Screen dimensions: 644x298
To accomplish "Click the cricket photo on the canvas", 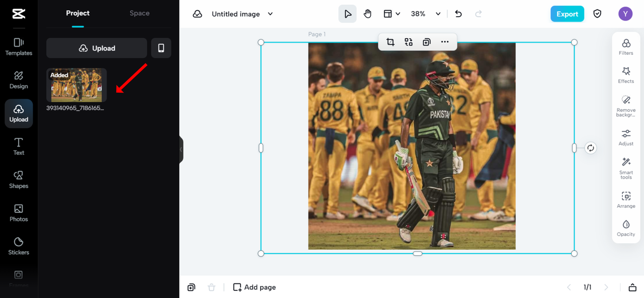I will coord(412,146).
